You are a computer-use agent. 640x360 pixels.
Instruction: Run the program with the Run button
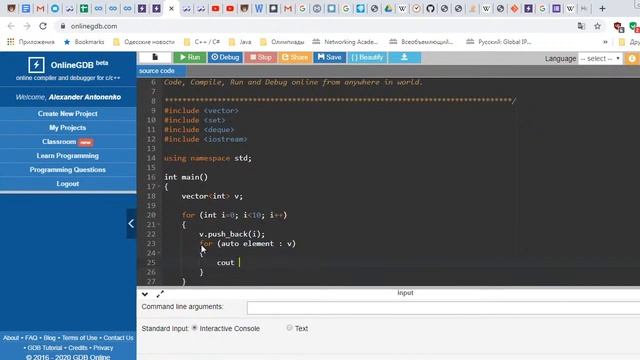(190, 58)
